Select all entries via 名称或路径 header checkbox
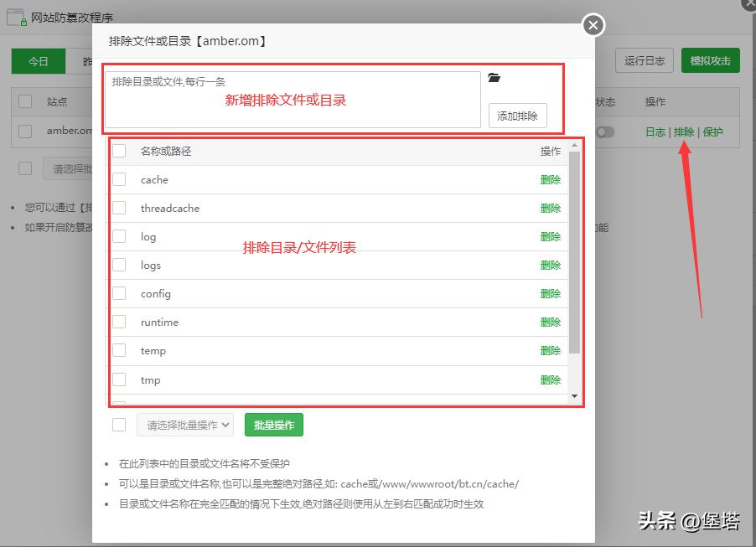This screenshot has width=756, height=547. coord(118,150)
